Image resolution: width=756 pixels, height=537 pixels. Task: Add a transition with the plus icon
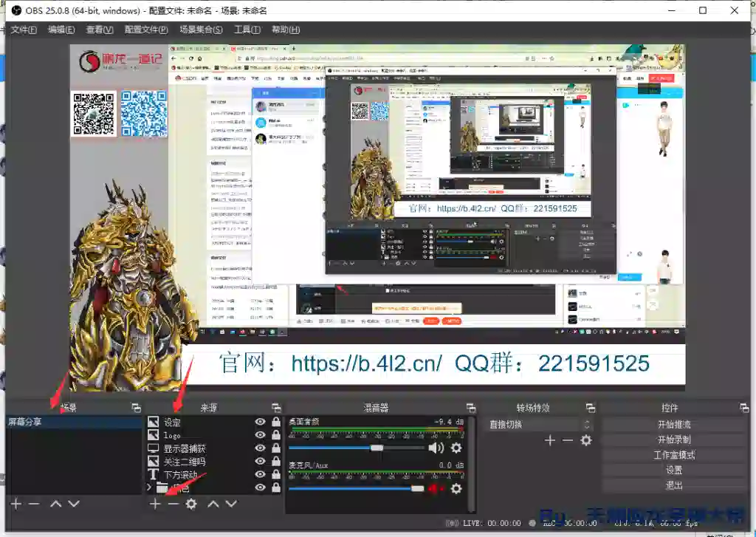pyautogui.click(x=549, y=440)
